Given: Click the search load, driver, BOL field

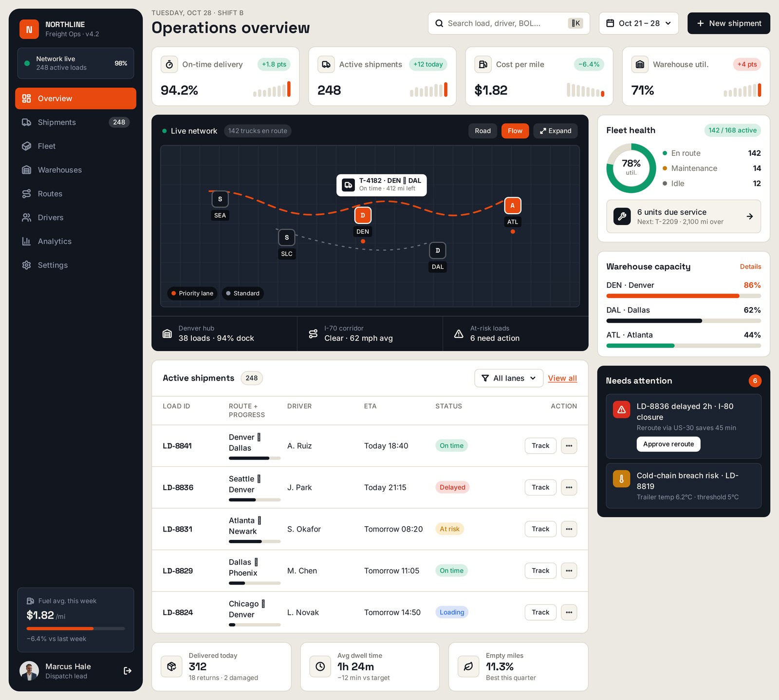Looking at the screenshot, I should (509, 23).
